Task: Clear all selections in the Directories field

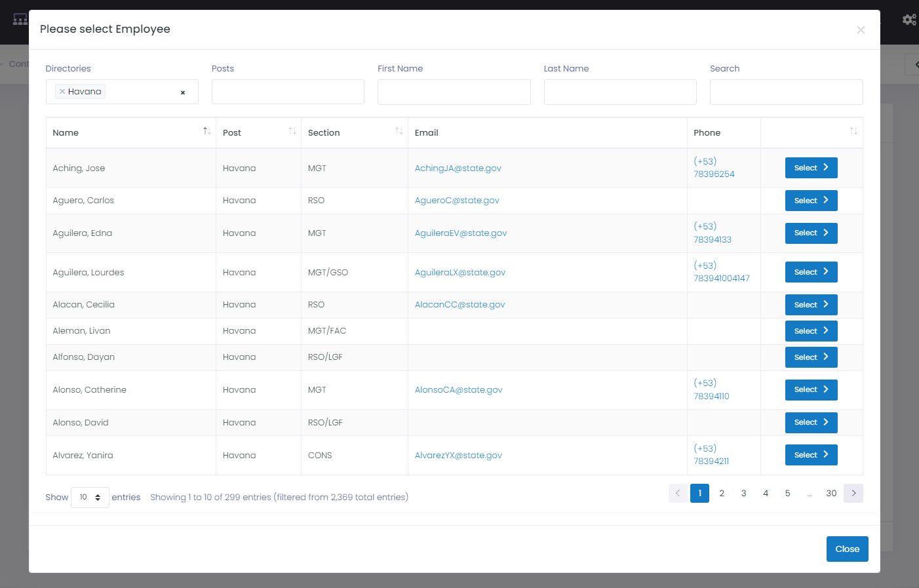Action: pos(183,92)
